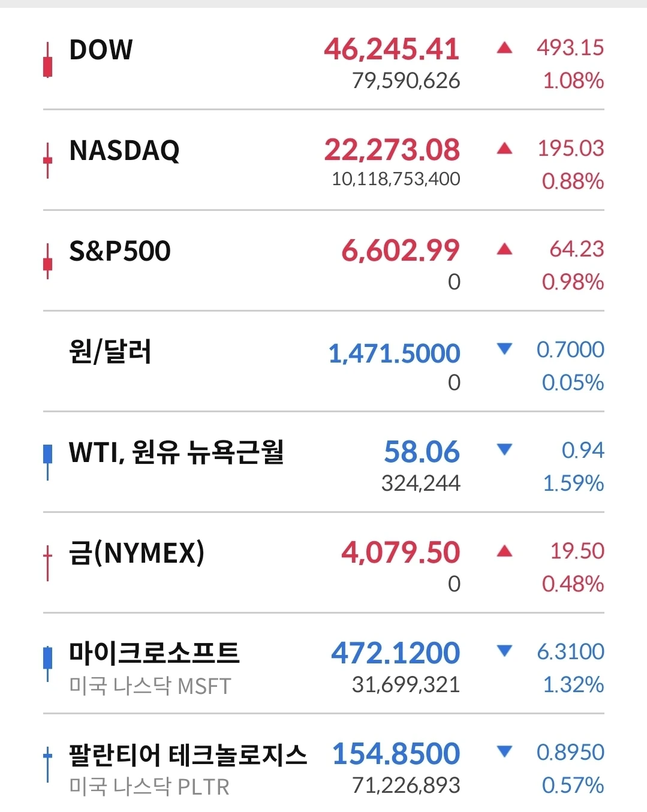Select the S&P500 index name
647x812 pixels.
[120, 251]
